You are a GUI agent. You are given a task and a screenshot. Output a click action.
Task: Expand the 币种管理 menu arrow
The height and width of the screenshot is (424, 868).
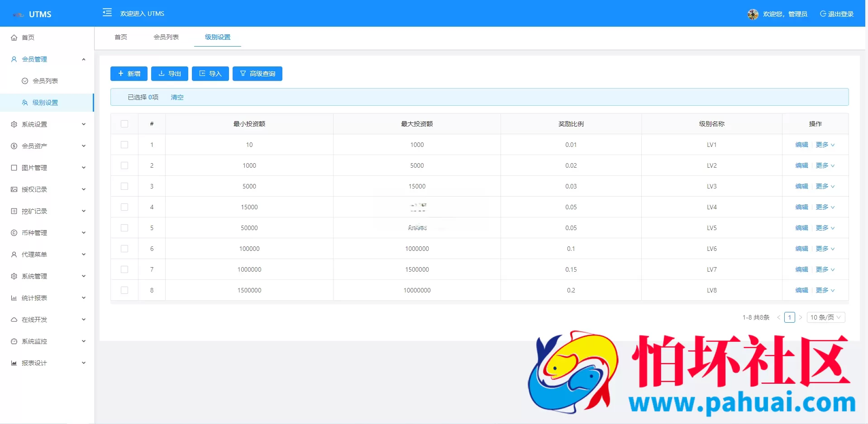pos(84,233)
